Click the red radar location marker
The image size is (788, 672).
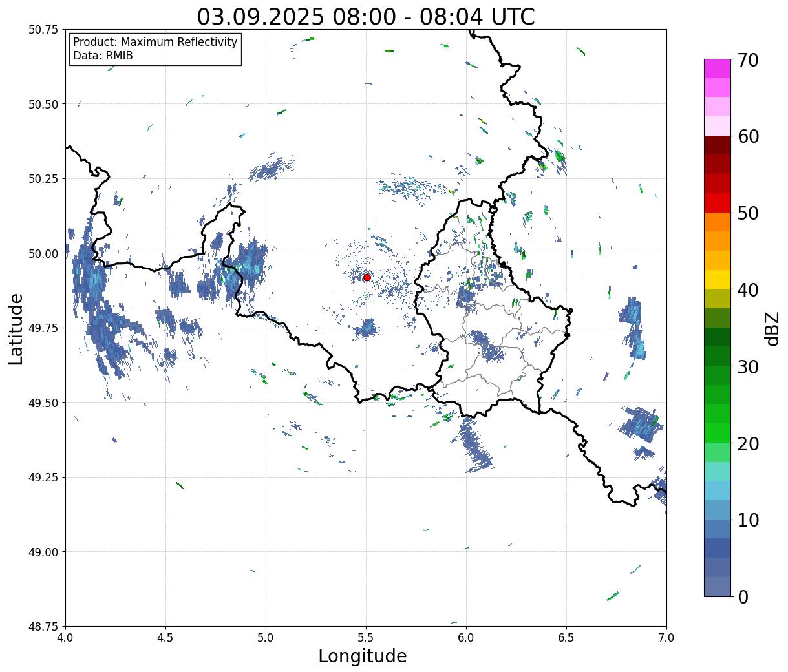click(x=367, y=277)
